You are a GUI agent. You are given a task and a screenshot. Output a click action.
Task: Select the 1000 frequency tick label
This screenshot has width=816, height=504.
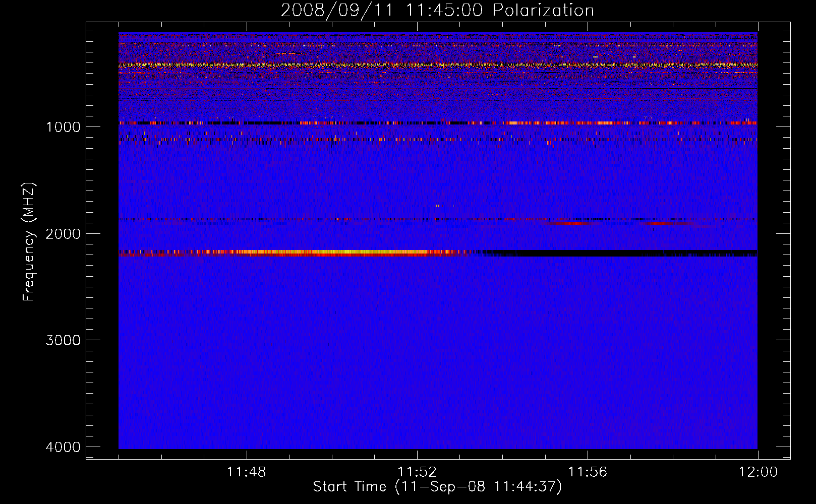[x=63, y=127]
